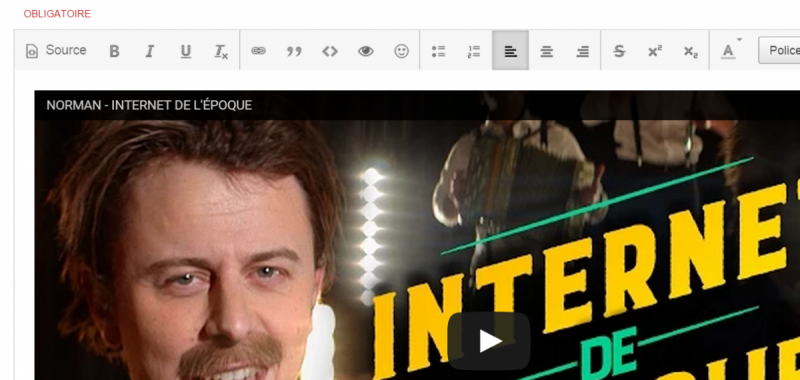Apply italic formatting

coord(149,50)
